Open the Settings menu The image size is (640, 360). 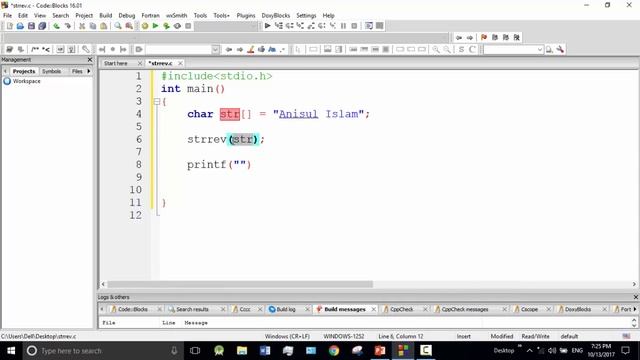point(306,16)
